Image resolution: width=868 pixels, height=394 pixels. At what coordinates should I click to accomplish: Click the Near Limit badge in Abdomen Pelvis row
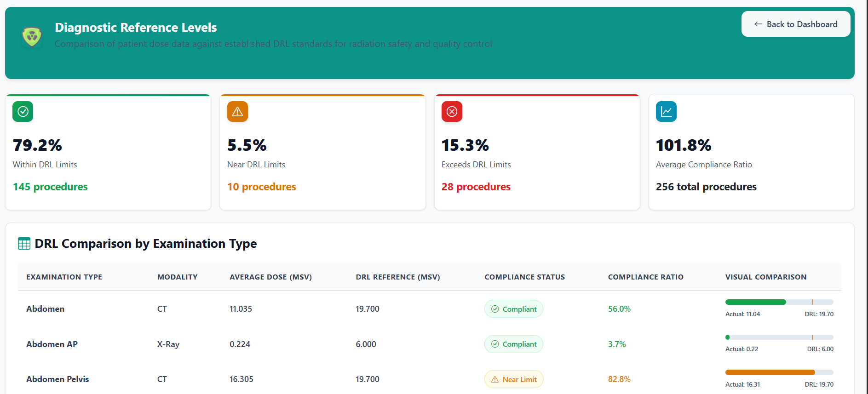pyautogui.click(x=514, y=379)
